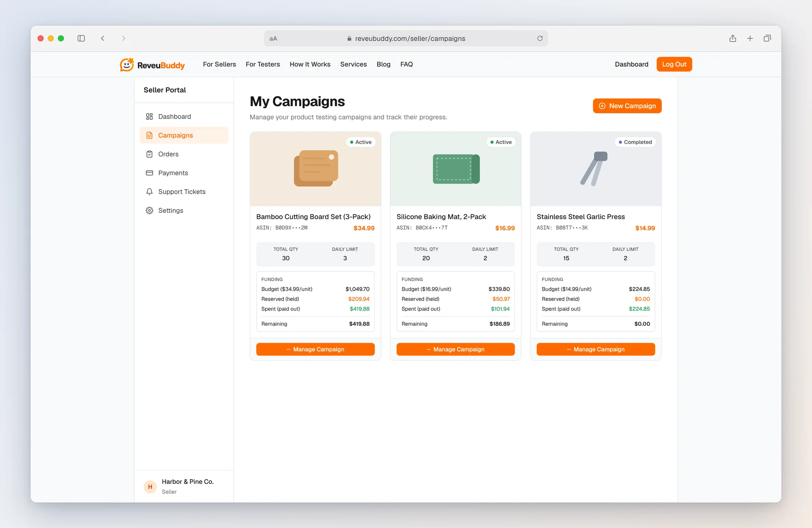Open a new tab with the plus icon
Screen dimensions: 812x528
click(x=750, y=38)
